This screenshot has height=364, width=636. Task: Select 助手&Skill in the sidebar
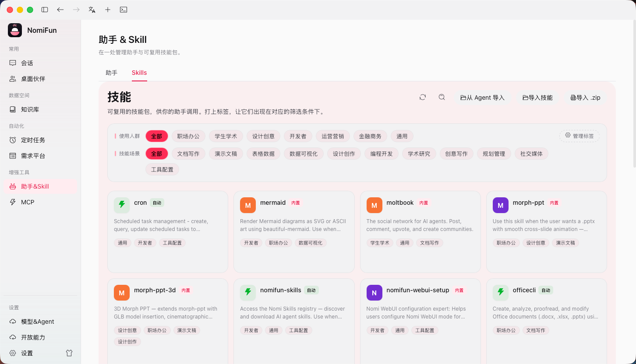pos(40,186)
